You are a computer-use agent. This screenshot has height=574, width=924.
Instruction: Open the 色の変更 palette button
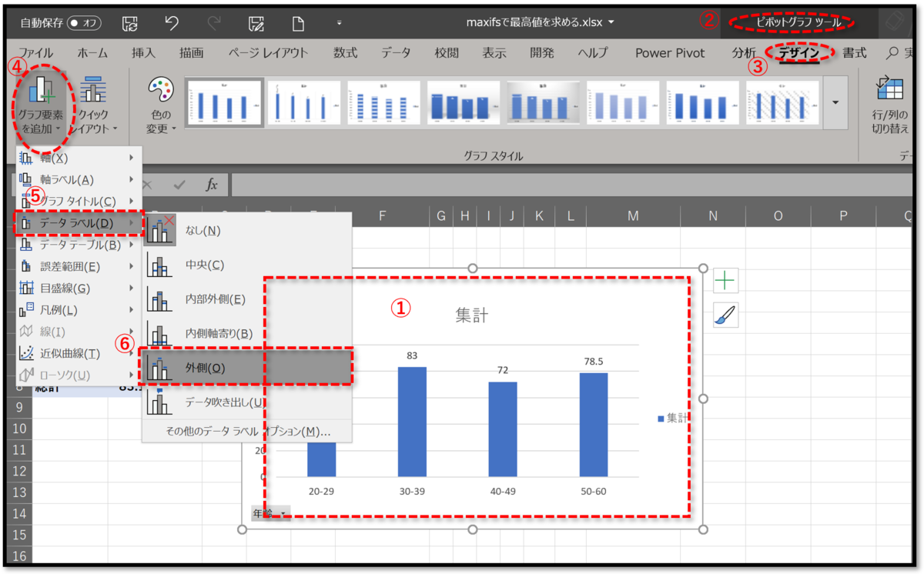(161, 106)
